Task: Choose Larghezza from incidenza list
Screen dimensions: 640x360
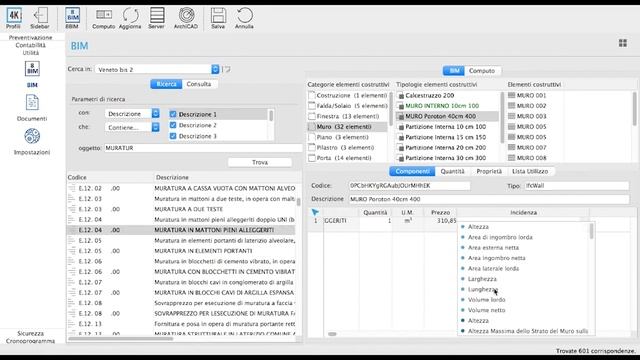Action: tap(482, 279)
